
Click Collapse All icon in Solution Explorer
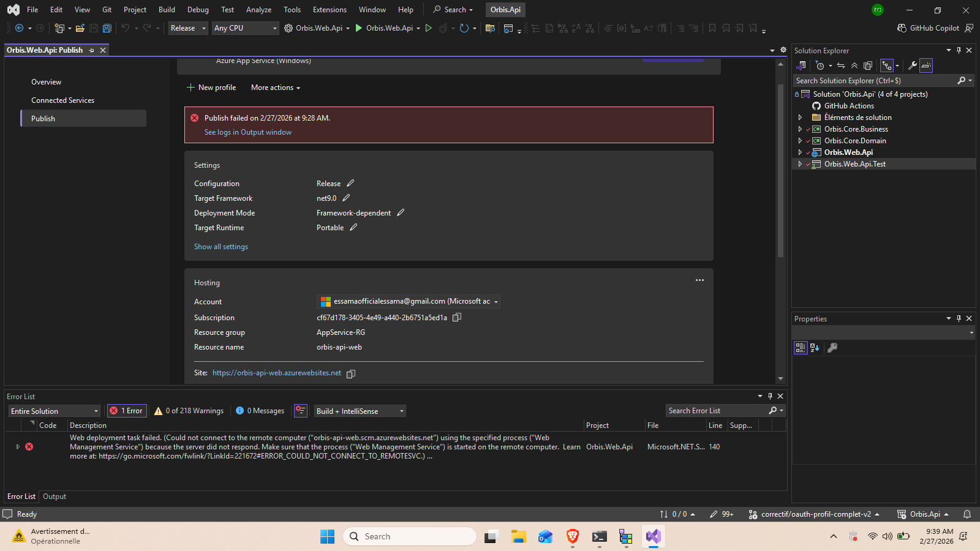pos(854,66)
